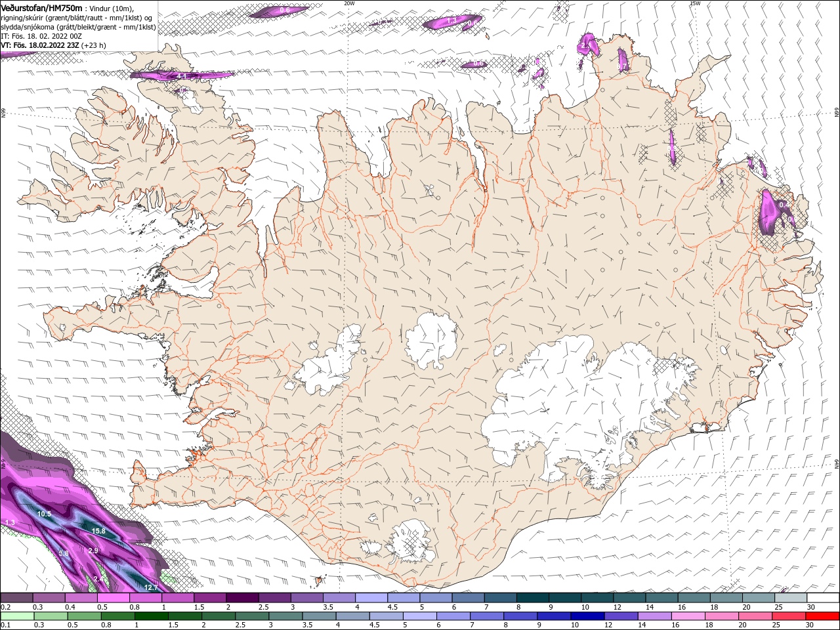
Task: Click the 12.7 precipitation value label
Action: click(151, 587)
